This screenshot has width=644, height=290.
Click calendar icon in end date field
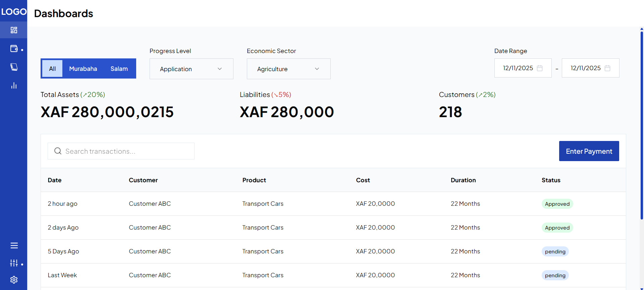coord(607,68)
